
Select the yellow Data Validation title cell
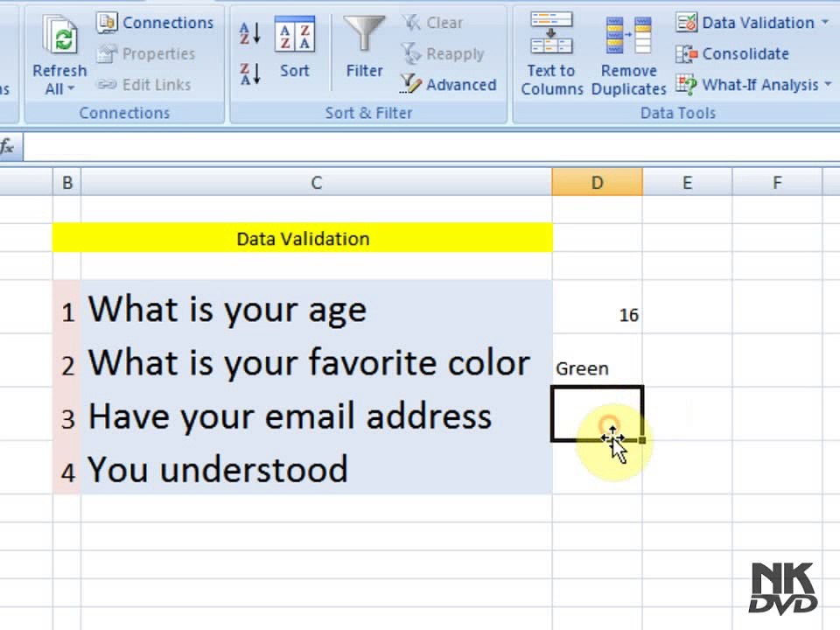click(x=303, y=238)
